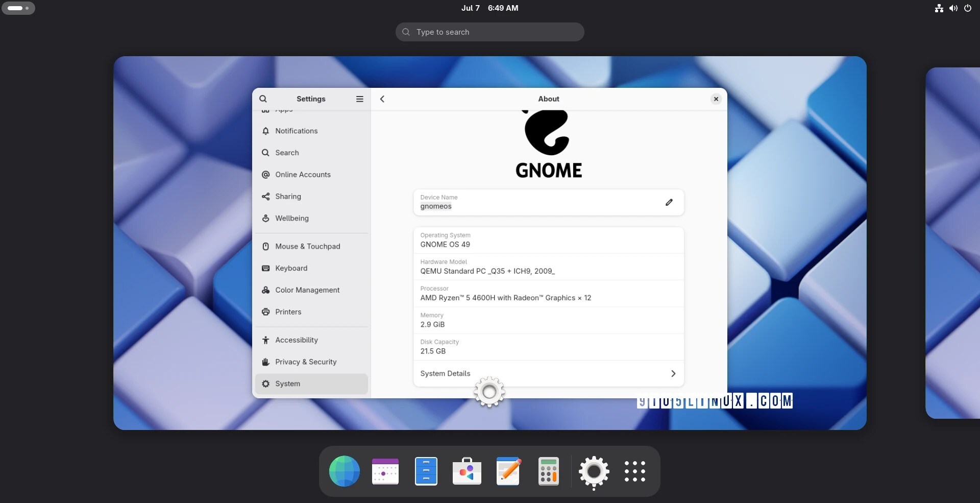
Task: Click the AMD Ryzen processor text
Action: tap(506, 298)
